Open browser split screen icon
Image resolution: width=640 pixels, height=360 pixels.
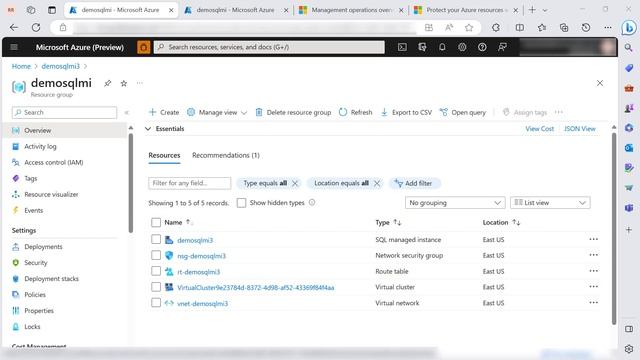coord(520,27)
